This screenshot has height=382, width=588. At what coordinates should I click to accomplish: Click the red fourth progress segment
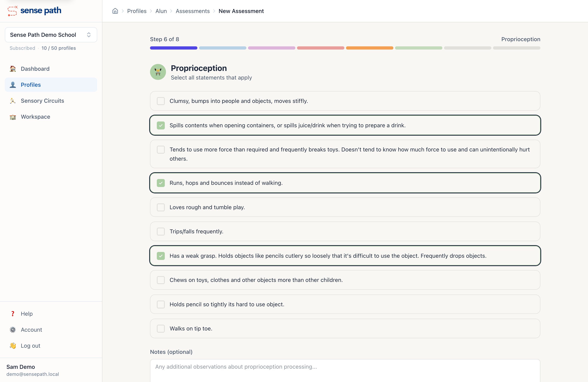coord(321,48)
